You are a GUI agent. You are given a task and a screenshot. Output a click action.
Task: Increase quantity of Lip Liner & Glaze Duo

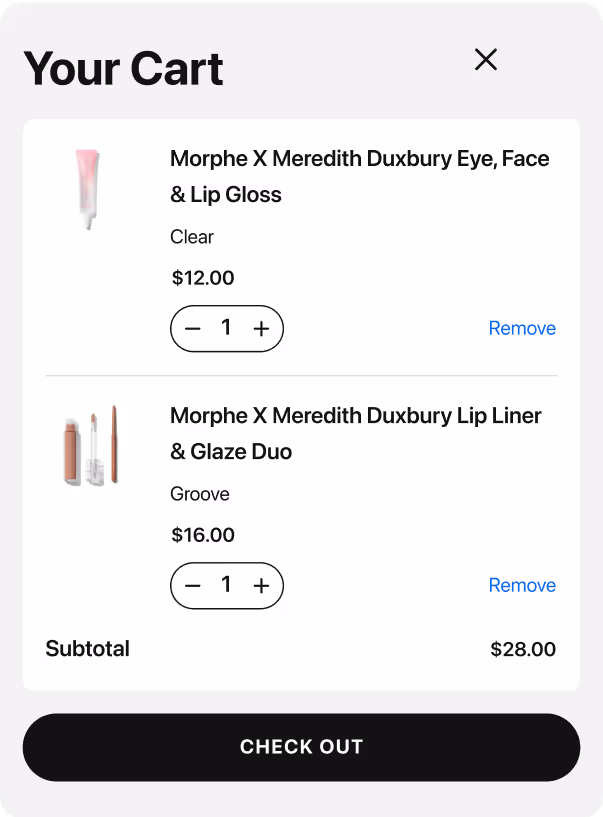tap(261, 586)
